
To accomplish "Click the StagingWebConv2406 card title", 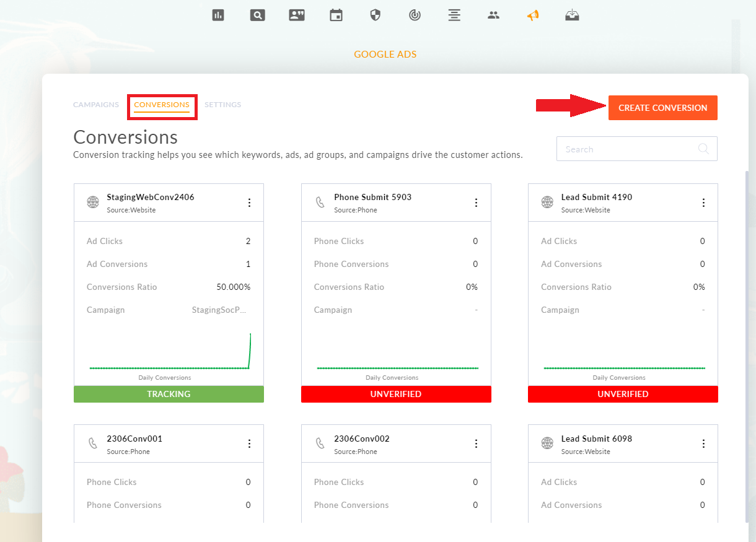I will tap(151, 197).
